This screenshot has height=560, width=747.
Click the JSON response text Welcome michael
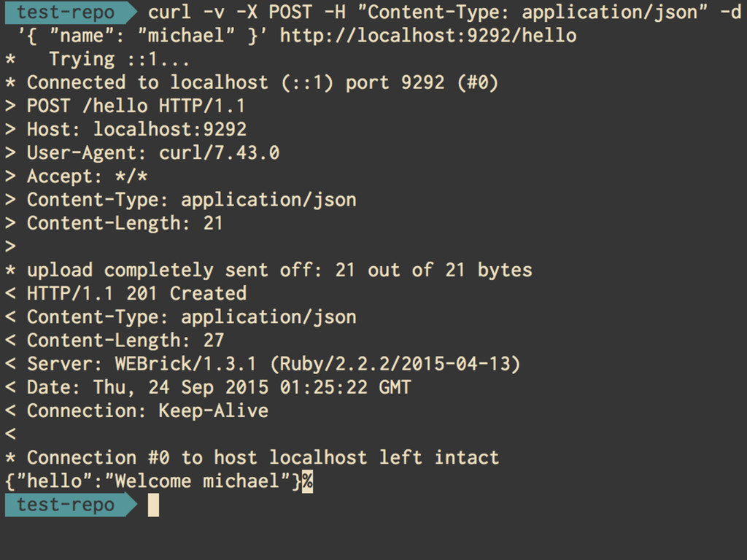point(197,481)
